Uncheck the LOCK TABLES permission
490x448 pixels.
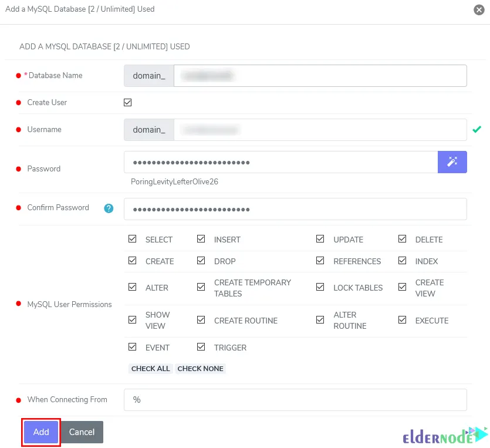pos(320,287)
